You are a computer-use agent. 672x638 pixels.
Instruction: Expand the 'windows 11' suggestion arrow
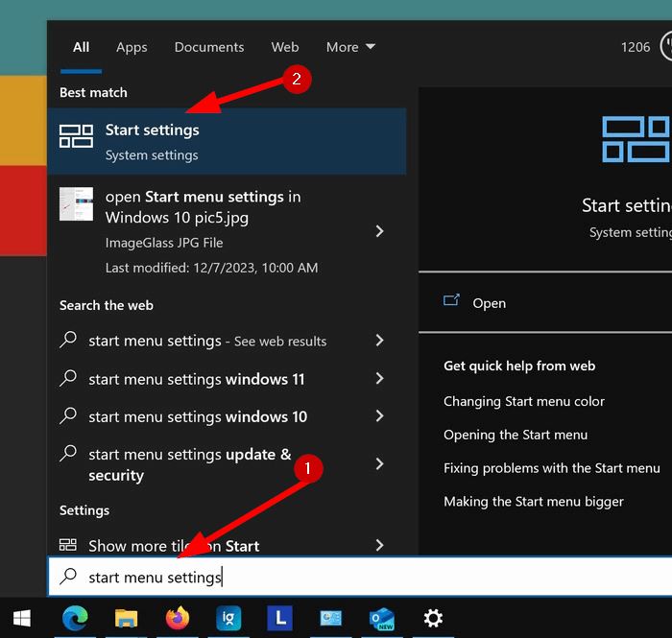click(x=379, y=378)
